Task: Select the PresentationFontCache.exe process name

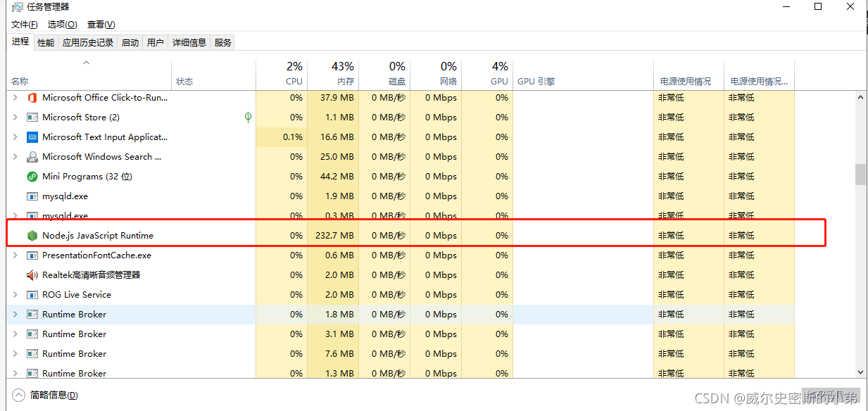Action: (96, 255)
